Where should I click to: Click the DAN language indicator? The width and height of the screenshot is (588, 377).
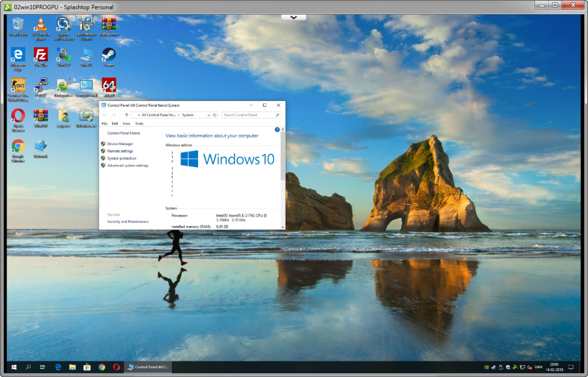539,367
